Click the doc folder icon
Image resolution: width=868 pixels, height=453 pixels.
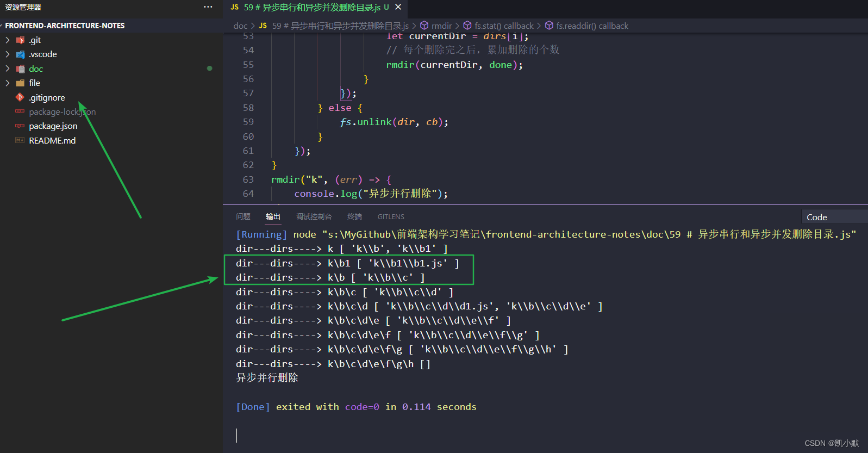tap(20, 69)
